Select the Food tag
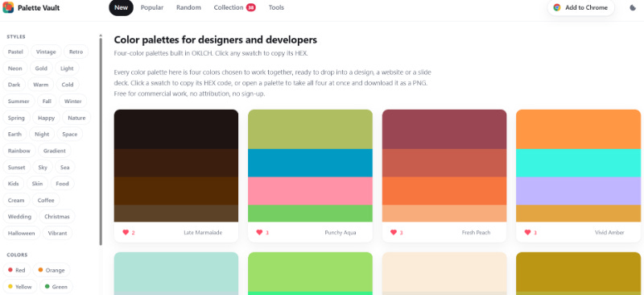644x295 pixels. click(x=63, y=184)
